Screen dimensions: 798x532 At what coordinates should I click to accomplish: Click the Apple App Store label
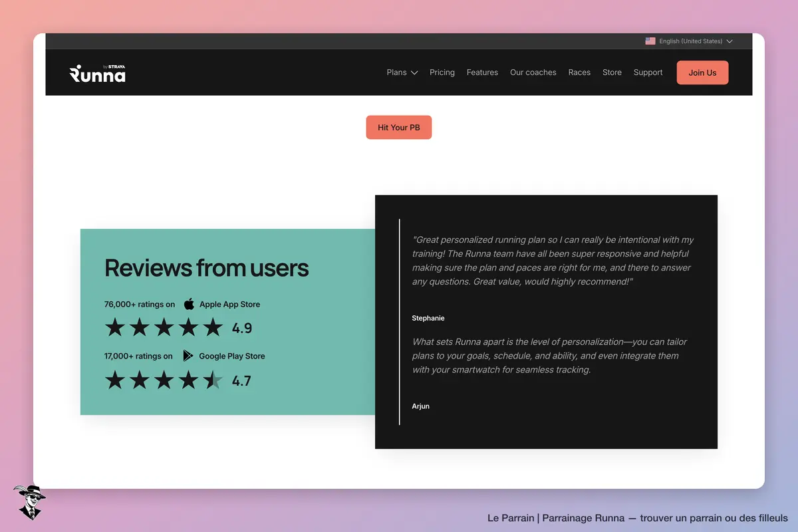(230, 304)
